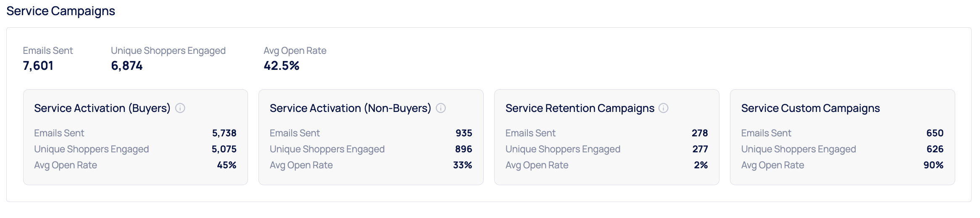Click the Unique Shoppers Engaged total 6,874

point(126,66)
